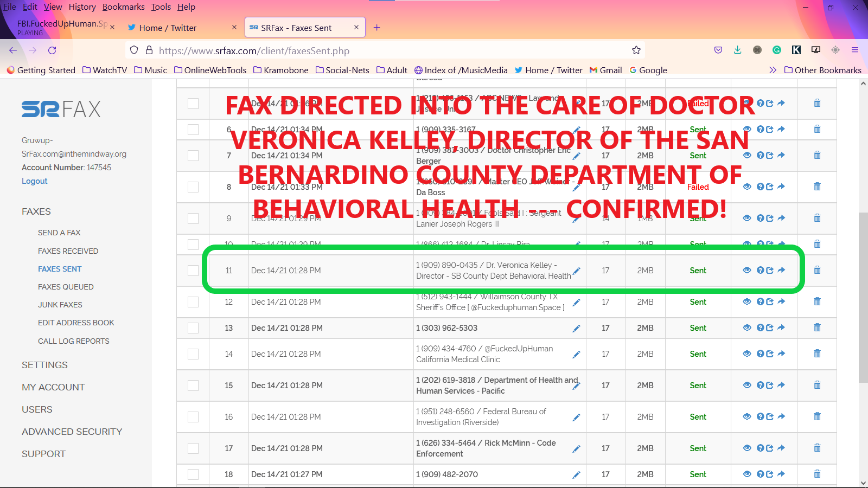The width and height of the screenshot is (868, 488).
Task: Go to Send a Fax
Action: click(59, 233)
